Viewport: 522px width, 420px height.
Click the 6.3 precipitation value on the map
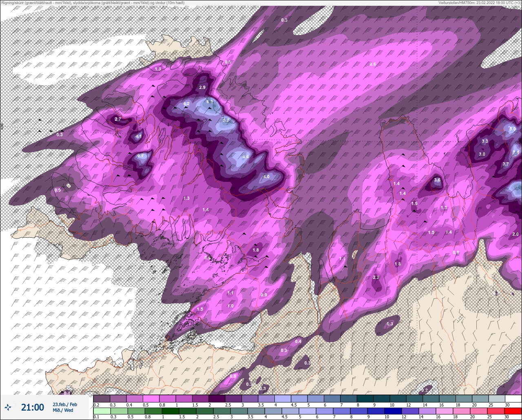point(210,102)
